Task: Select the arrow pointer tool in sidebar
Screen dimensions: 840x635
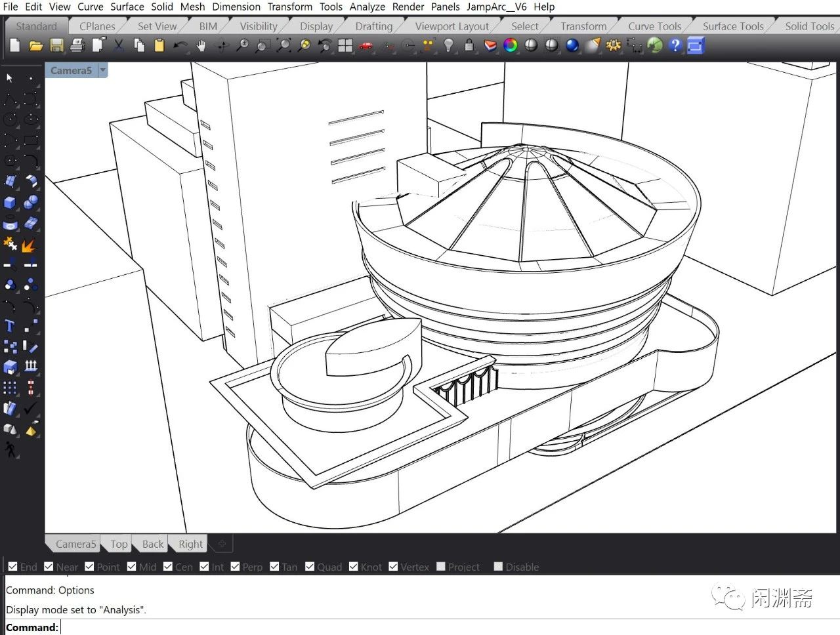Action: coord(10,78)
